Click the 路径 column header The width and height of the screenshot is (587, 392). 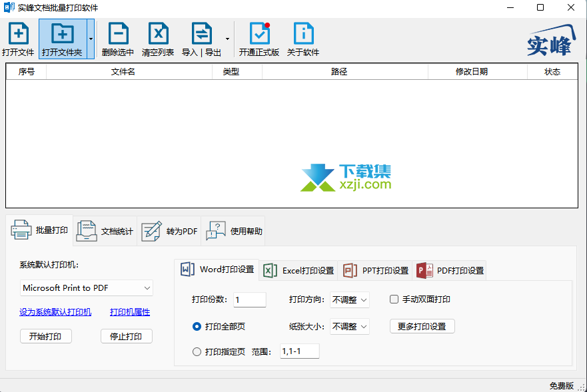coord(345,72)
